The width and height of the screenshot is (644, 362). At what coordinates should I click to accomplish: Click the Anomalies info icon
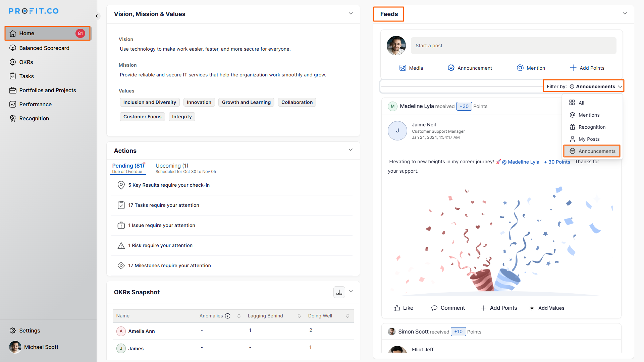[228, 316]
